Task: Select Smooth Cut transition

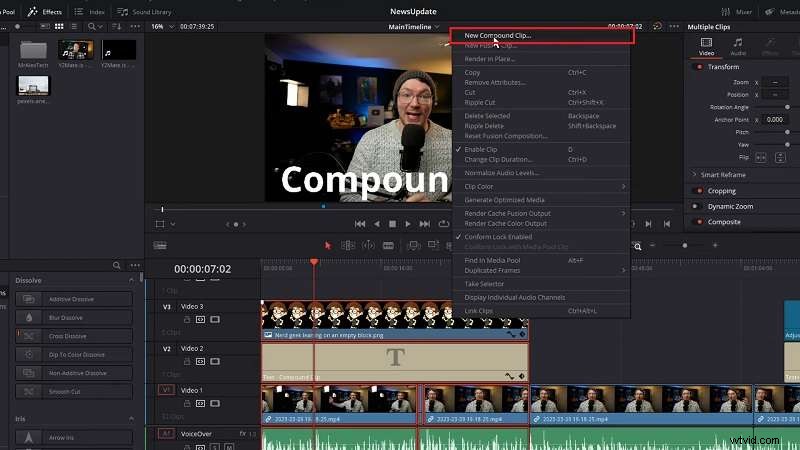Action: pos(74,391)
